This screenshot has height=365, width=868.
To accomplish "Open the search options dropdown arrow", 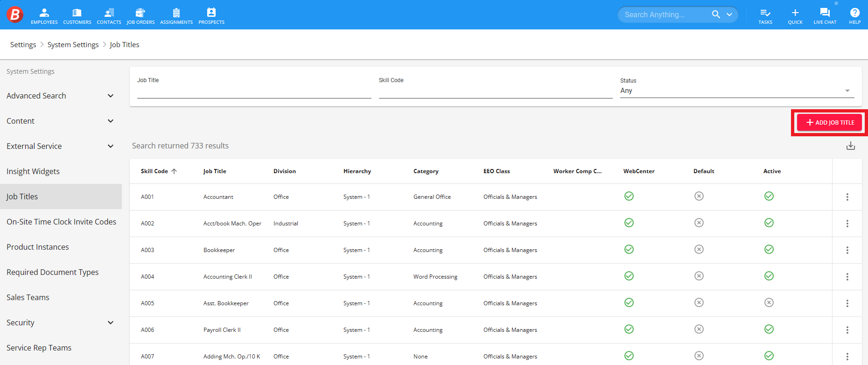I will point(729,14).
